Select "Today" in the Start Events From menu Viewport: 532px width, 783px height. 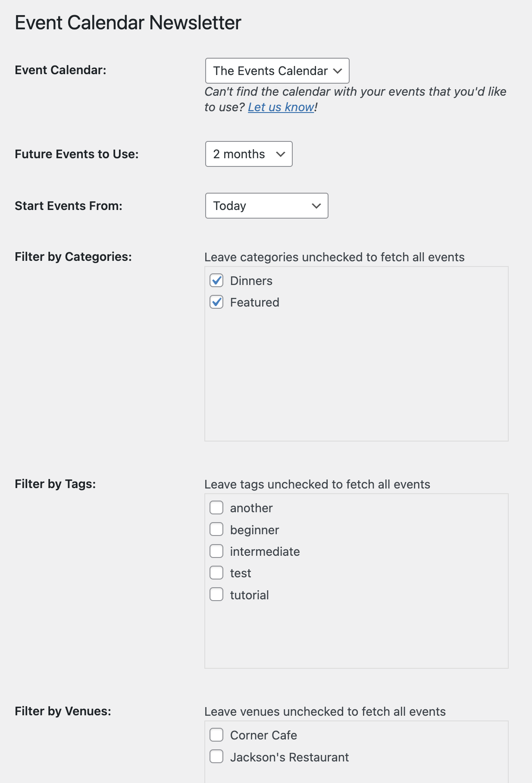tap(266, 206)
